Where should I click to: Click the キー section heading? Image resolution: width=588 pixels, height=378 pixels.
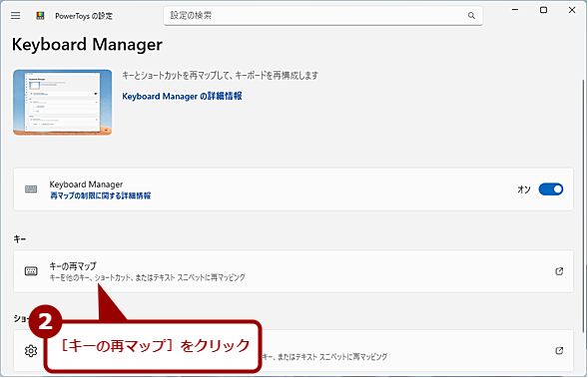click(x=20, y=239)
